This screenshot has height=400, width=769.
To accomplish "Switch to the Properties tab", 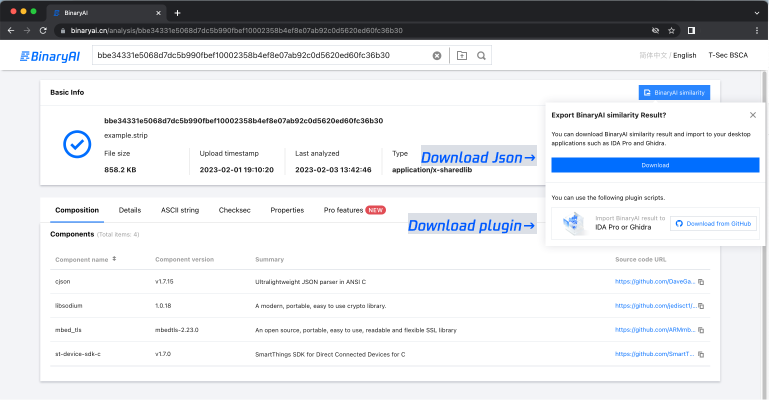I will [x=287, y=210].
